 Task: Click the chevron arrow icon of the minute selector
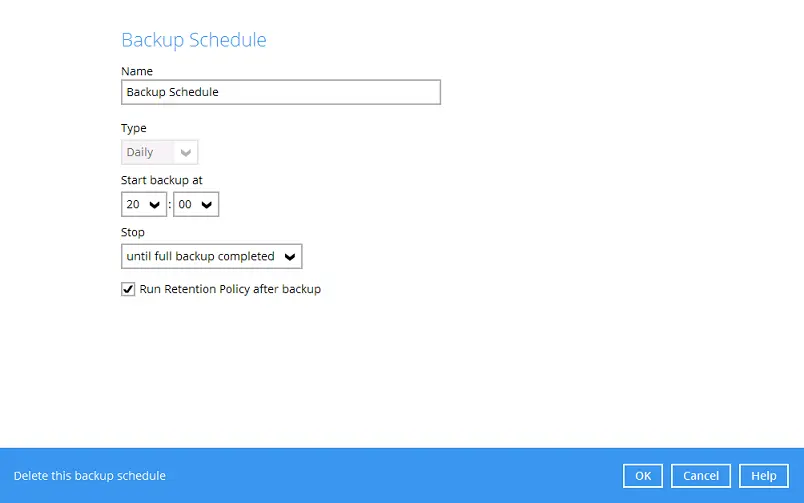point(207,205)
